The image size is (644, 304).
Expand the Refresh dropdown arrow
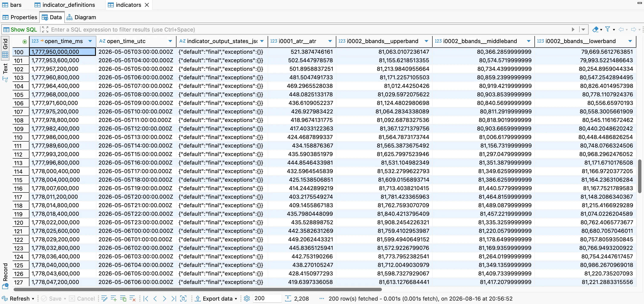click(33, 299)
